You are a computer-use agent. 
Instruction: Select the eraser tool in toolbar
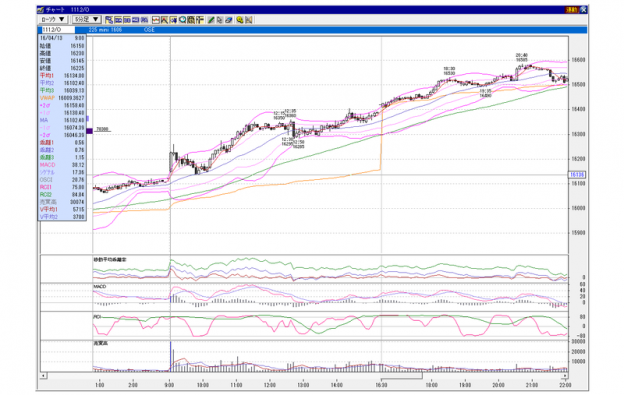point(229,19)
